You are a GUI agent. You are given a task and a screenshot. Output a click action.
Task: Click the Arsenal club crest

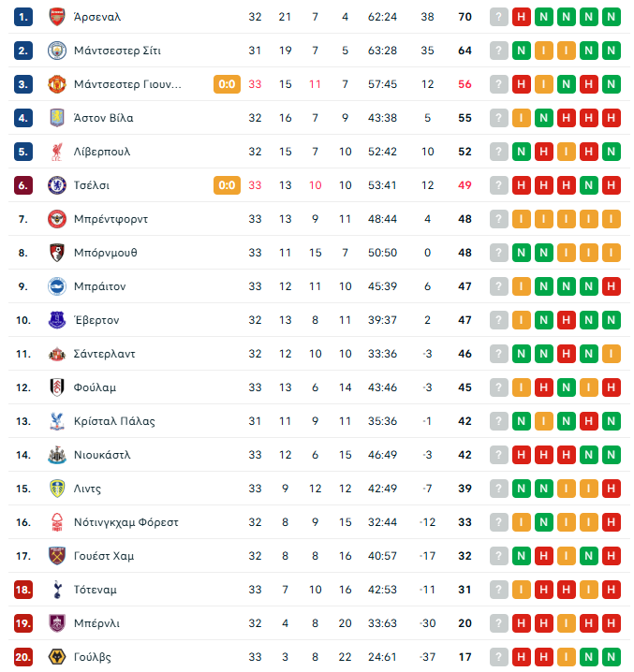(57, 17)
